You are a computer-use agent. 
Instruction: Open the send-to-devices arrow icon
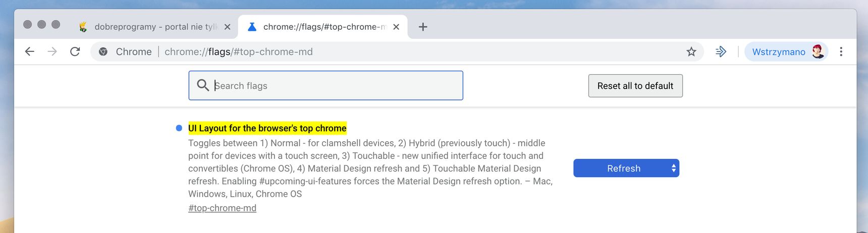pyautogui.click(x=721, y=51)
